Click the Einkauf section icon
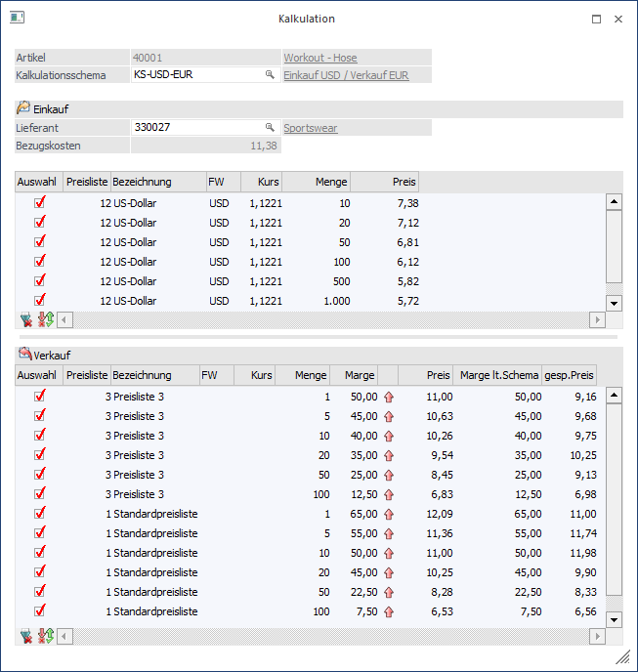Screen dimensions: 638x672 23,108
